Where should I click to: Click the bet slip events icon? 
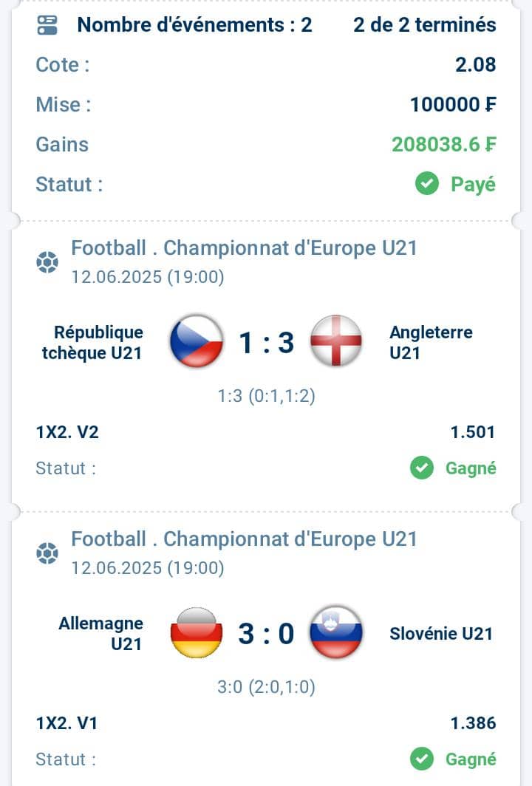(47, 25)
